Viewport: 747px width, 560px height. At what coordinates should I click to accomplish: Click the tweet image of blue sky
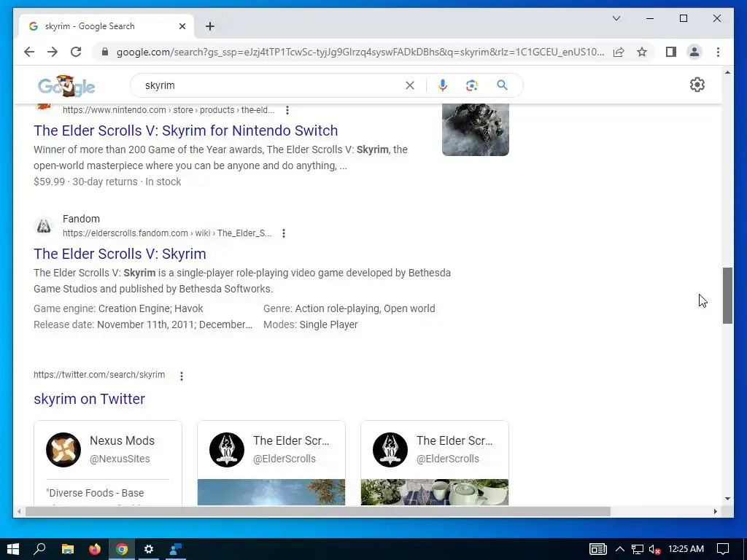pos(271,492)
